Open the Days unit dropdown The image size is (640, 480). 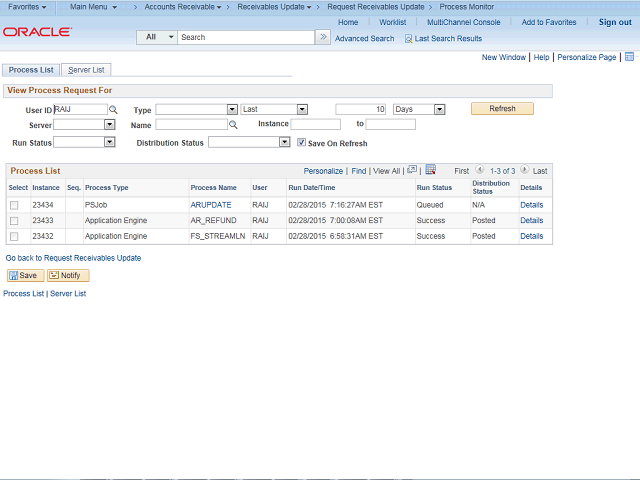[x=439, y=109]
